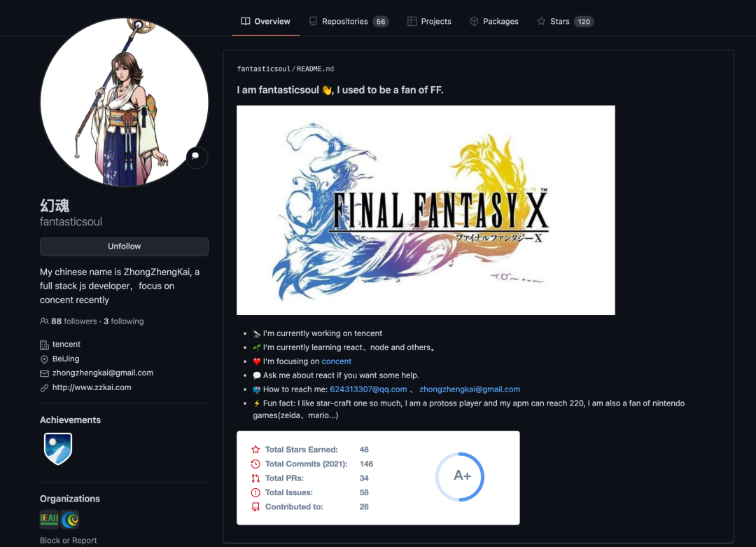Click the location pin icon beside BeiJing
This screenshot has height=547, width=756.
44,359
